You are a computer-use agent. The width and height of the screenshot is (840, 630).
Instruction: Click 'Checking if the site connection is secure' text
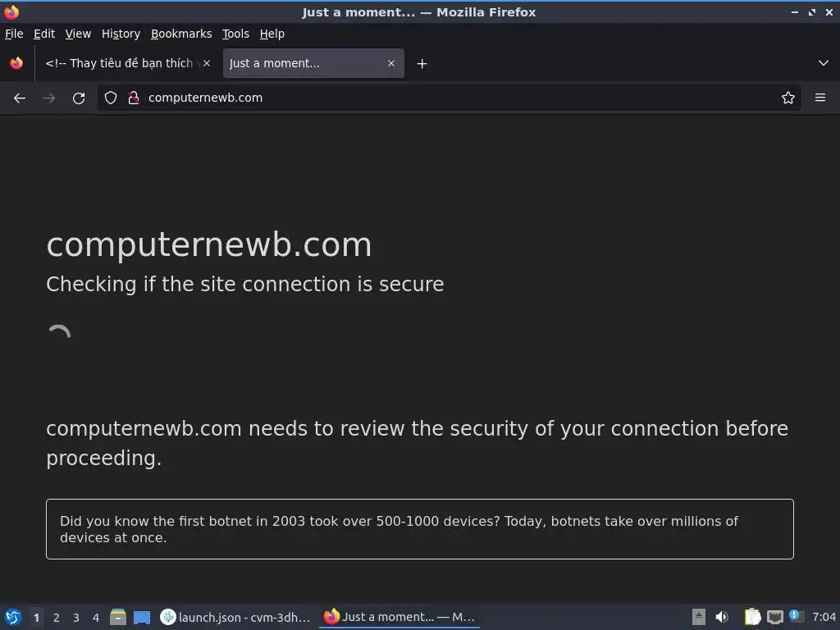tap(244, 284)
